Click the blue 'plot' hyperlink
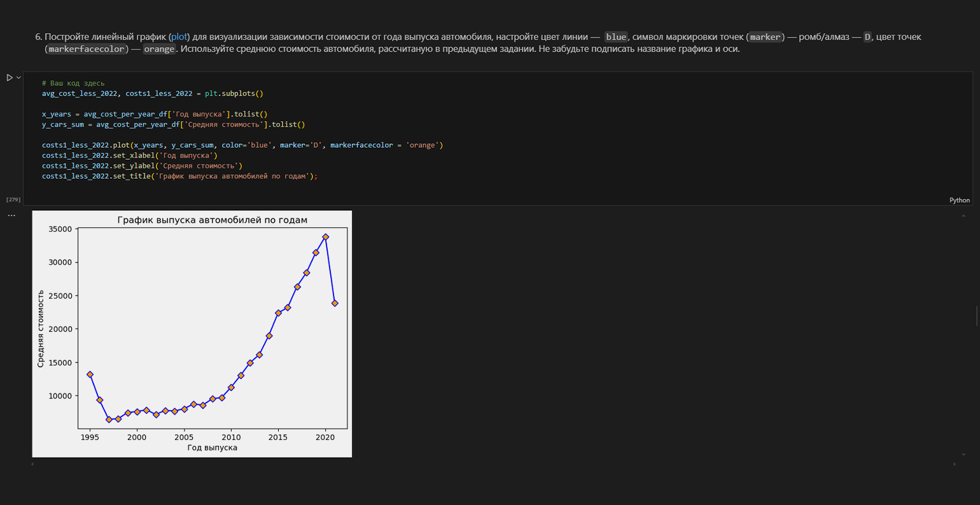Image resolution: width=980 pixels, height=505 pixels. coord(179,37)
